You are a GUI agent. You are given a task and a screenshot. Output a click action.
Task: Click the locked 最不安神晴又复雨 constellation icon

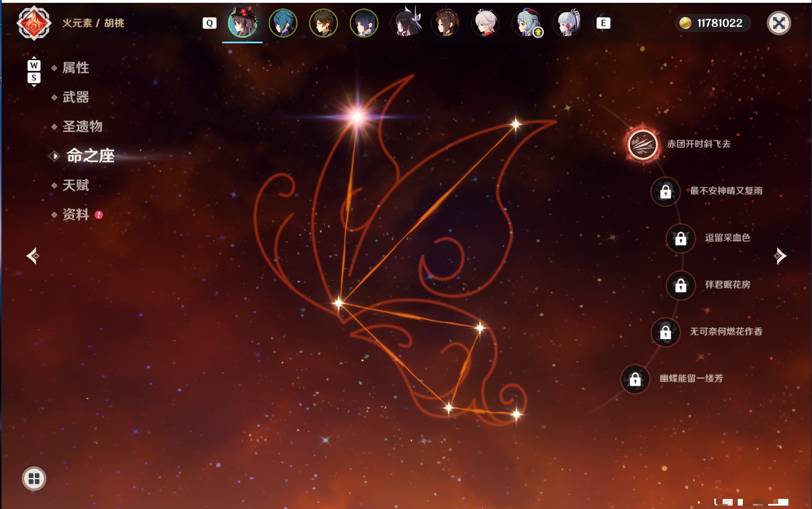[x=665, y=191]
